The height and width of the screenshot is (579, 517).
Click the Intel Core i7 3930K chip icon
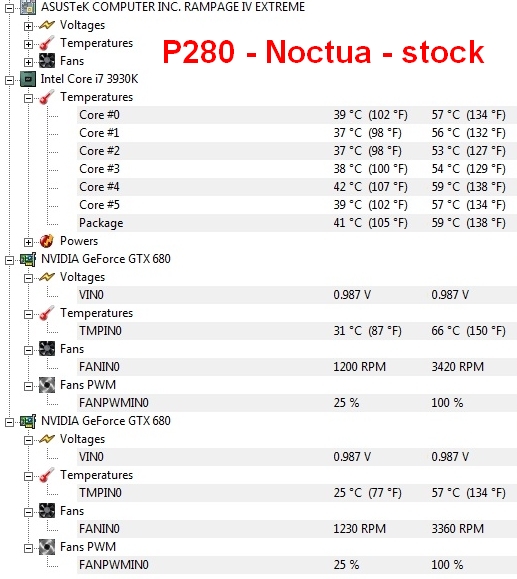click(28, 79)
